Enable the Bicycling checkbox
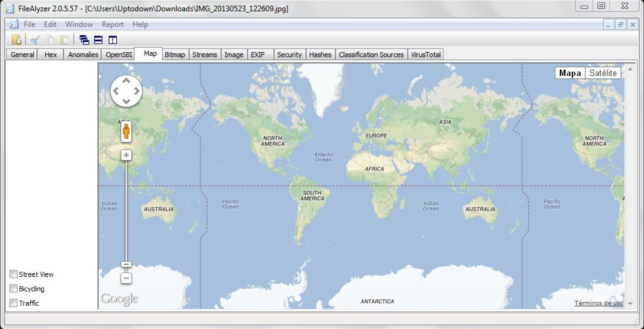 [14, 289]
